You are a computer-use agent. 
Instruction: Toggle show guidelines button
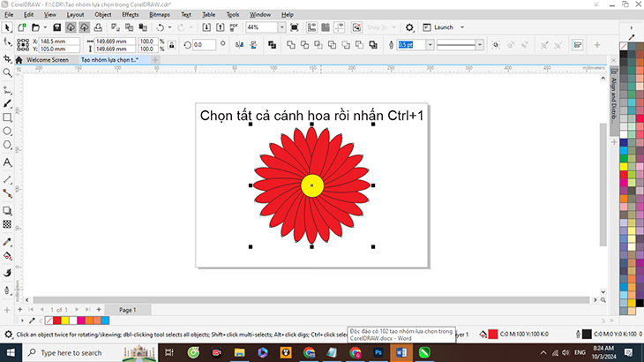tap(340, 27)
